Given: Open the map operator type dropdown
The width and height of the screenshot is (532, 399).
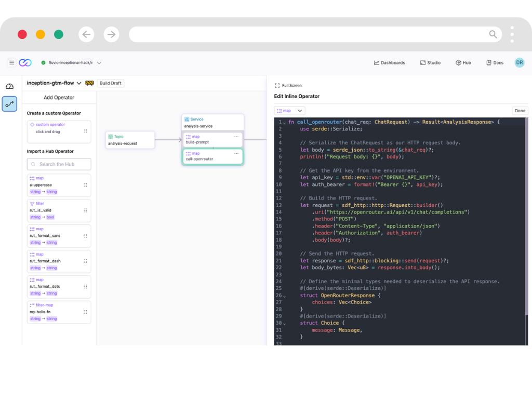Looking at the screenshot, I should pyautogui.click(x=289, y=111).
